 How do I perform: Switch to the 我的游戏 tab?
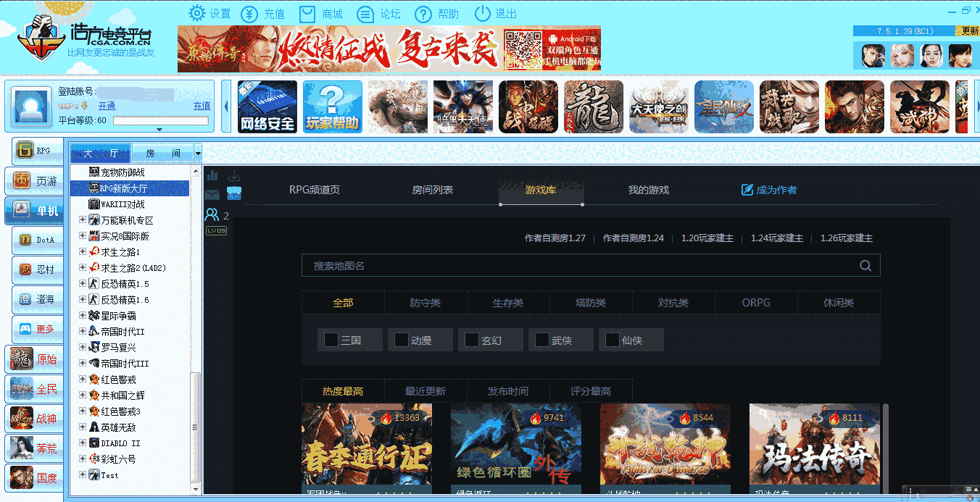click(649, 190)
